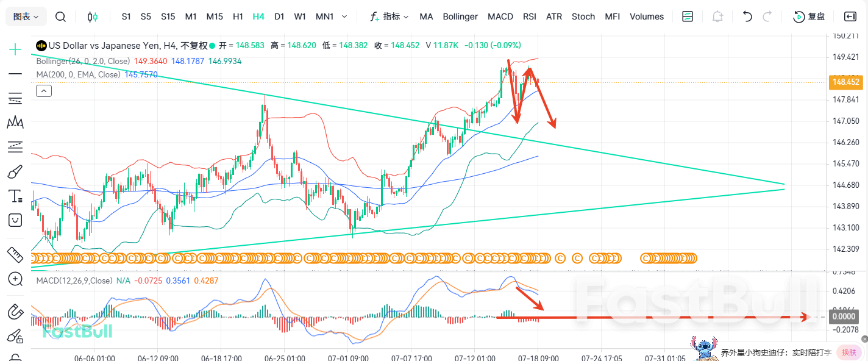Click the orange 148.452 price label

point(845,82)
